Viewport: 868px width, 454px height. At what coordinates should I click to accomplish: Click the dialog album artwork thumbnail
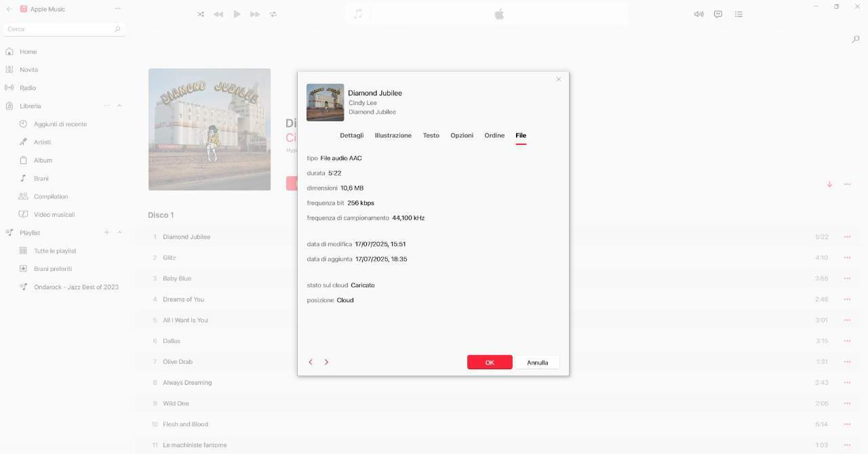tap(325, 102)
